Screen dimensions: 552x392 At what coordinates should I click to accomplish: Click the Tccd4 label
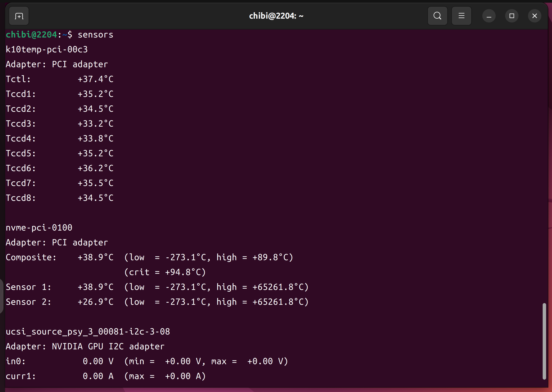click(21, 139)
